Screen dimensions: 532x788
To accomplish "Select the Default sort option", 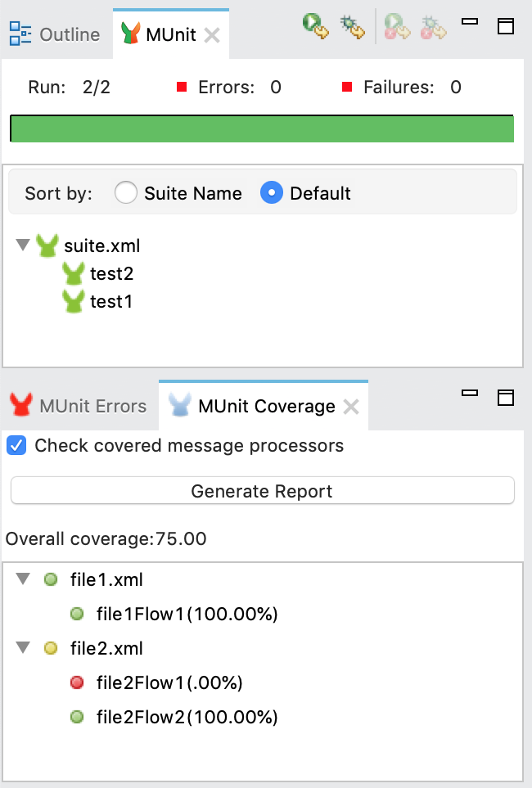I will (x=270, y=193).
